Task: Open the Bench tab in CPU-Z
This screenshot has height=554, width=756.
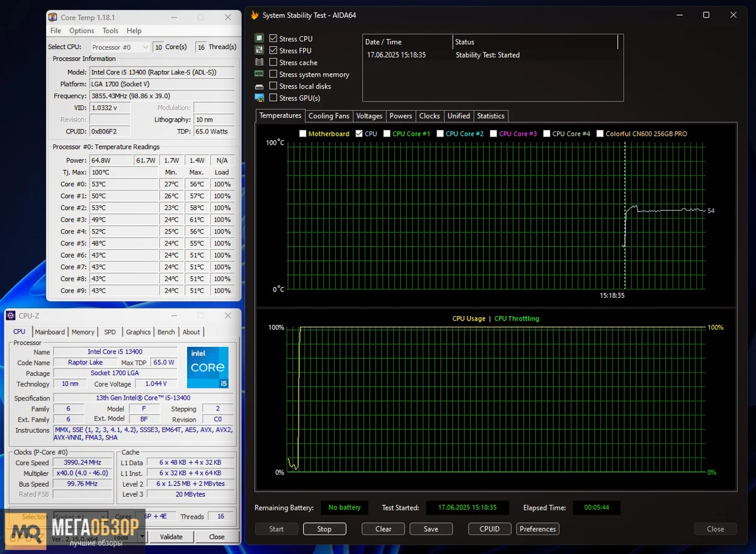Action: [166, 332]
